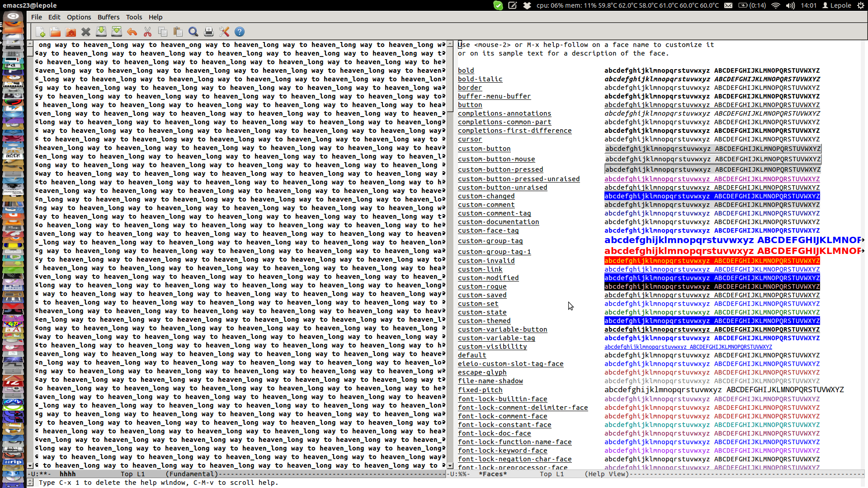Follow the custom-group-tag face link

(x=490, y=241)
